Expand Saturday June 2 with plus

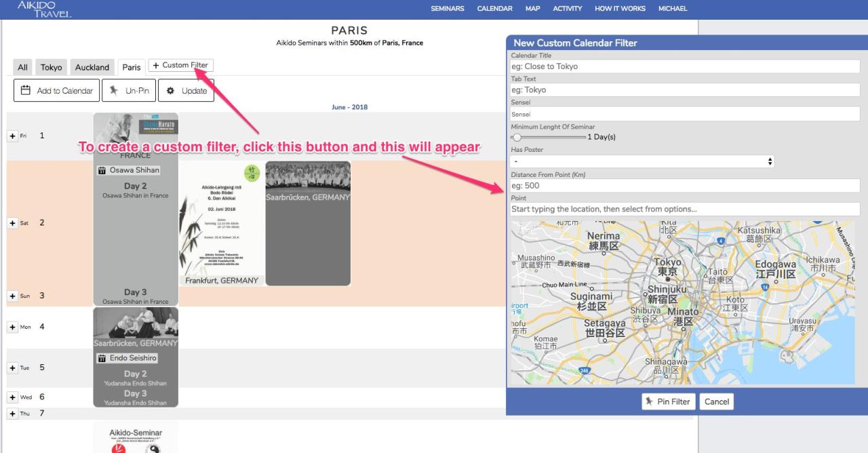(12, 223)
